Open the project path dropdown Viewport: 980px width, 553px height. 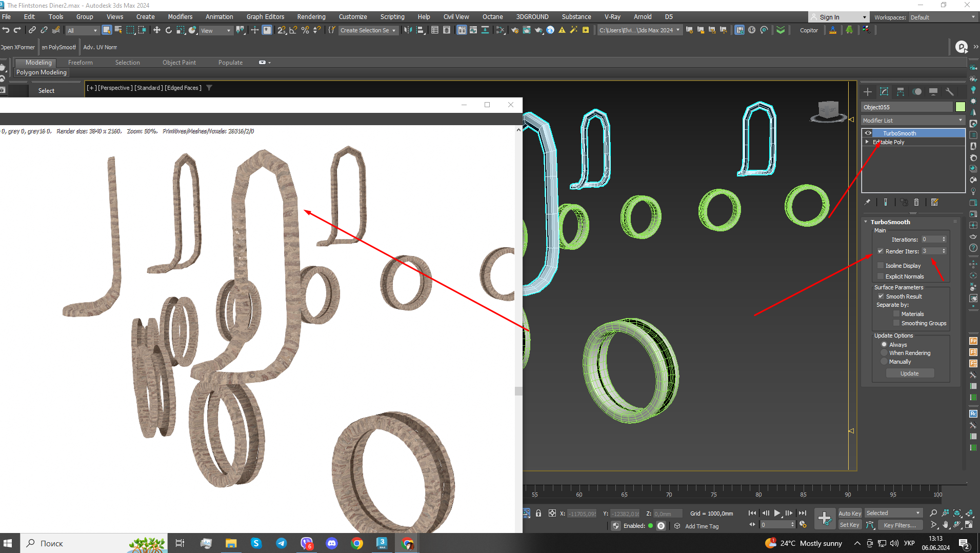[x=639, y=30]
